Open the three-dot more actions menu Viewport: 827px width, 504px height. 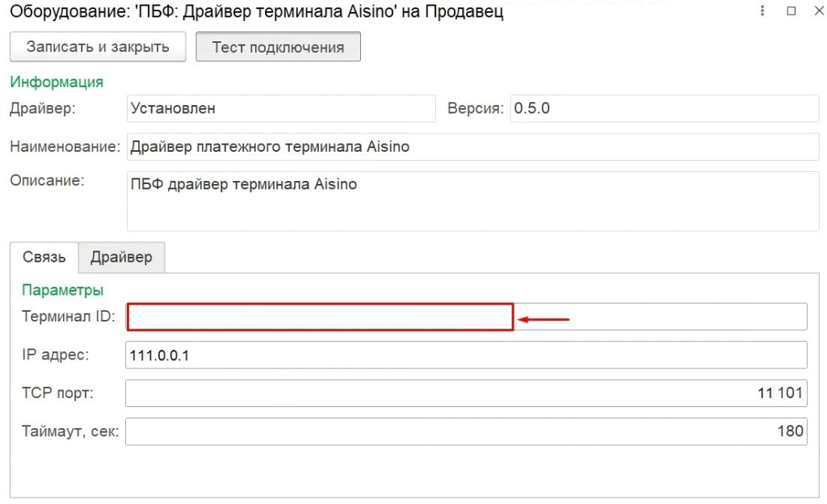(762, 12)
